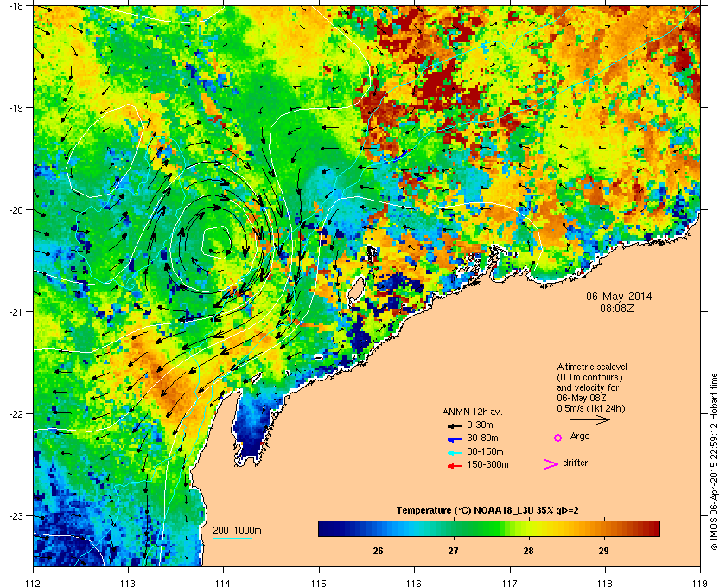Click the latitude axis label -22

tap(15, 413)
